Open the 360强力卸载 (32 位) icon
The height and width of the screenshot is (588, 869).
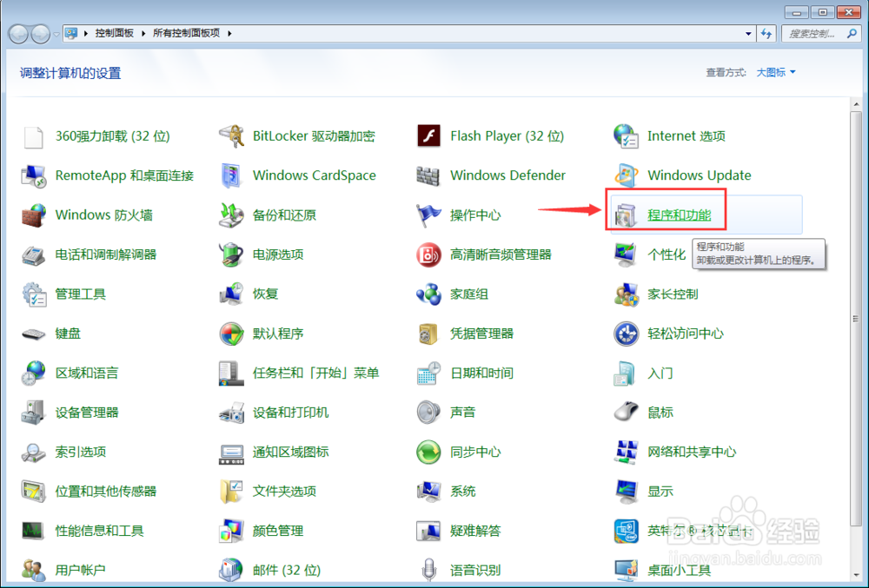33,136
